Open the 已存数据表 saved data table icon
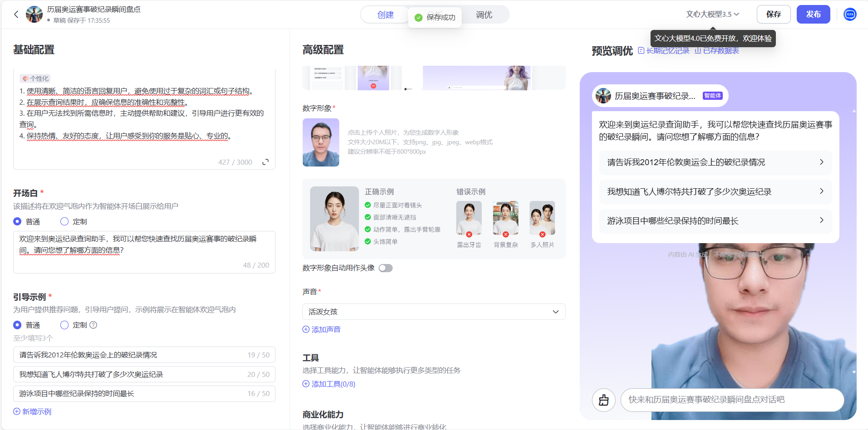Viewport: 868px width, 430px height. tap(698, 50)
